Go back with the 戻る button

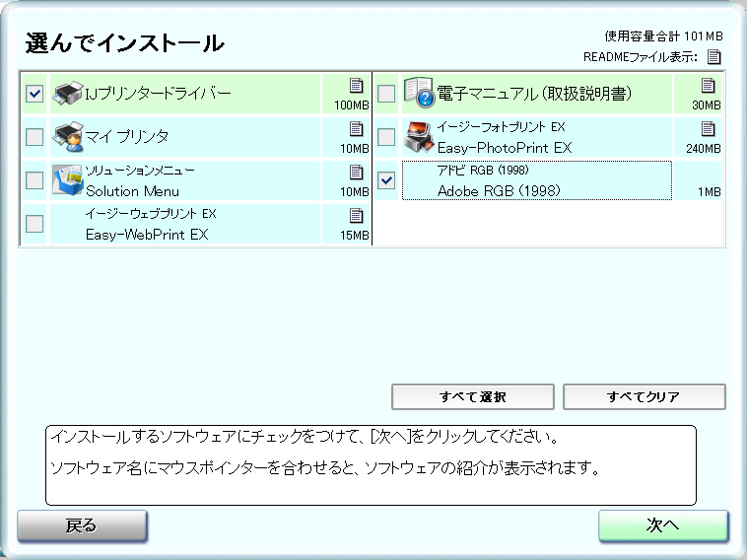click(82, 526)
